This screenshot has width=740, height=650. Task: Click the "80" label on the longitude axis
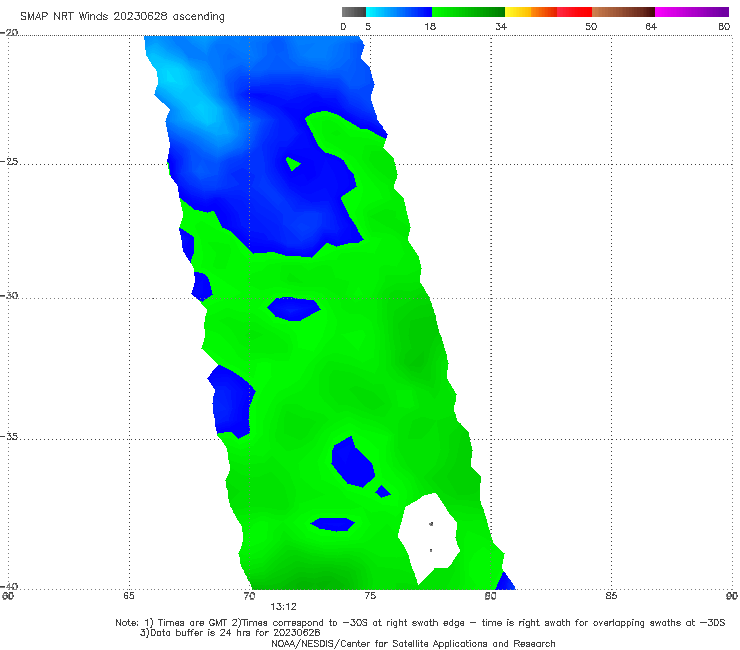(490, 596)
